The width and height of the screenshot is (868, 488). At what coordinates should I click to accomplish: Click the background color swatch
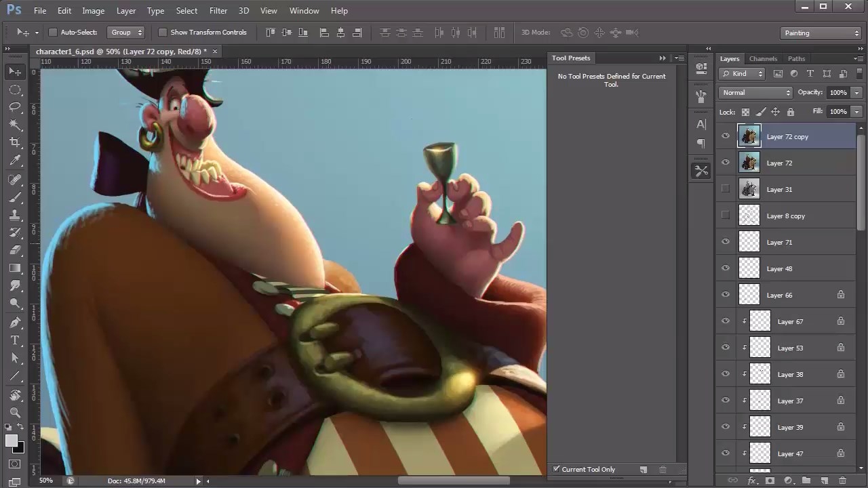pos(18,447)
